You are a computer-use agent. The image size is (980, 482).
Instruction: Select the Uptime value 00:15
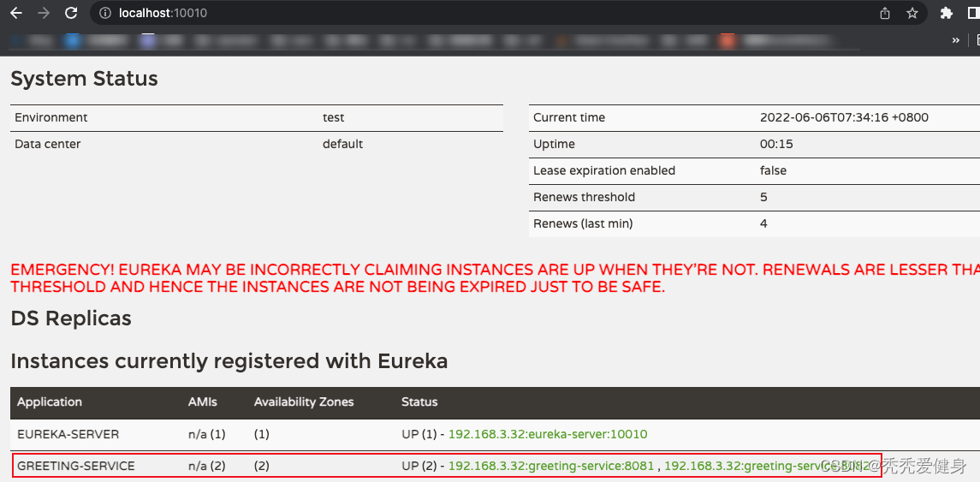point(776,144)
